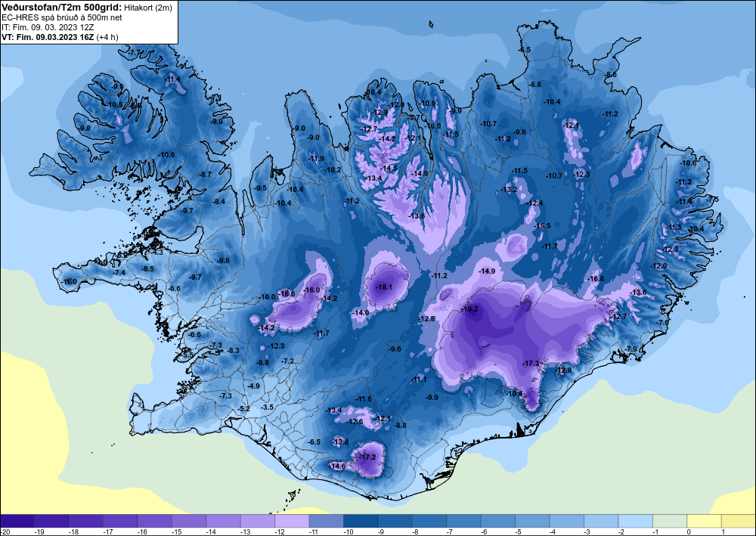
Task: Click the -14.5 temperature value
Action: 389,169
